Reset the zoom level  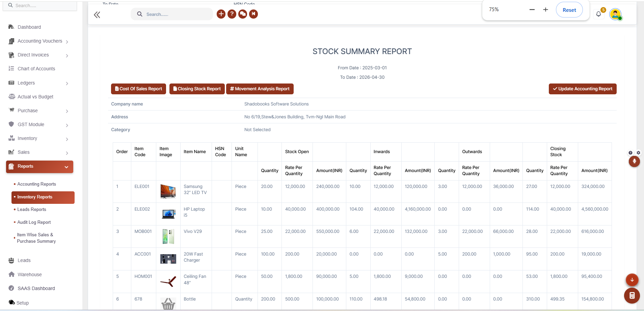tap(569, 10)
